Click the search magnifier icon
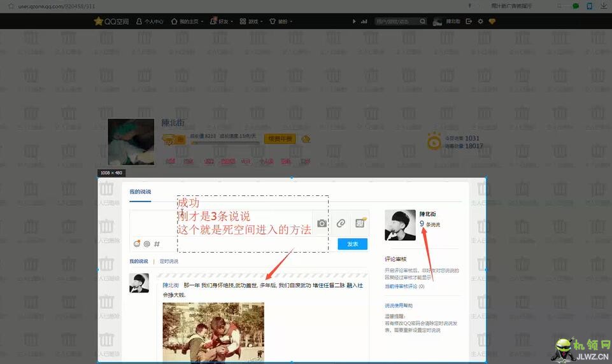612x364 pixels. [423, 22]
